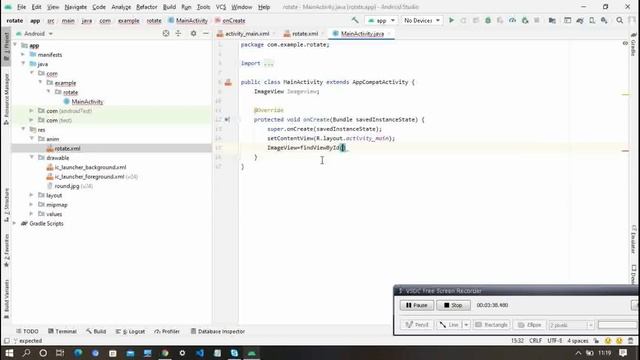Screen dimensions: 640x360
Task: Select round.jpg in drawable folder
Action: (67, 186)
